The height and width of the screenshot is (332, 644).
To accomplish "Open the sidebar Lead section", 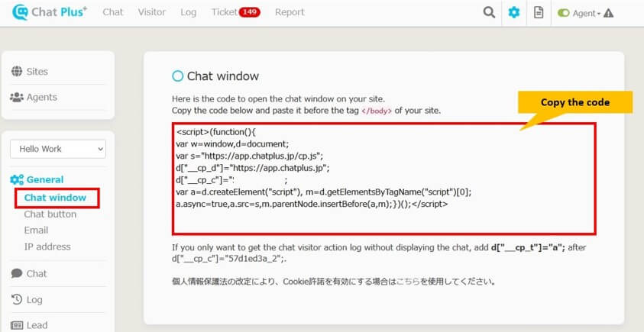I will 37,325.
